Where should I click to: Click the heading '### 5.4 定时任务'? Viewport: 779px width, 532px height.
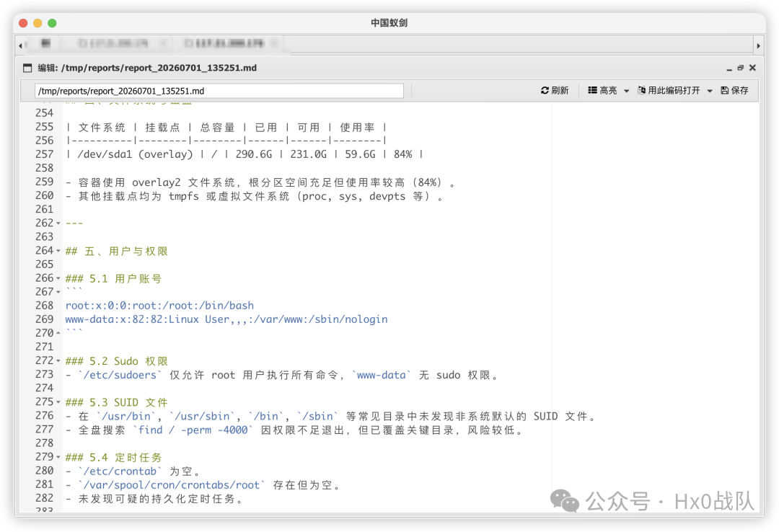113,458
